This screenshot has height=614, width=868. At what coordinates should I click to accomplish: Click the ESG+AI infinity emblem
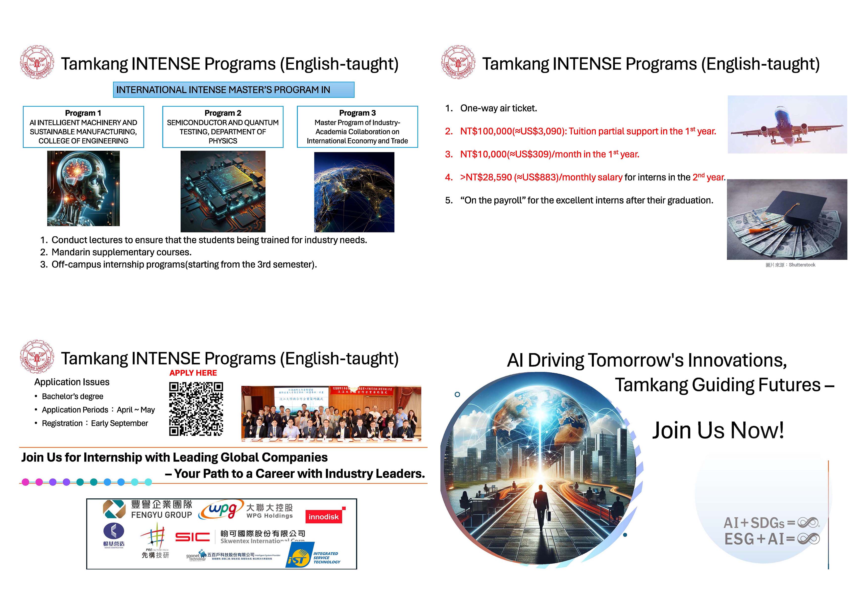point(772,539)
